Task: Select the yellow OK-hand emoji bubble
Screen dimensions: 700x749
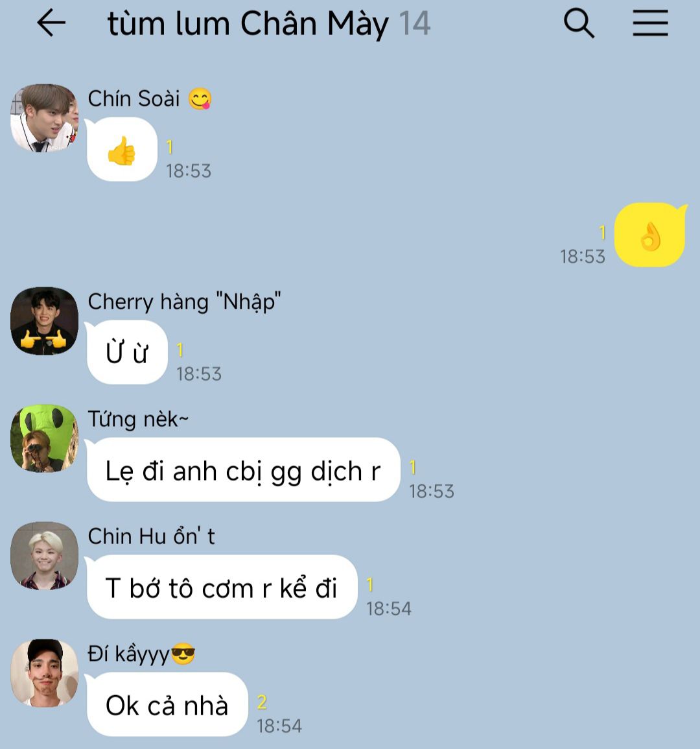Action: click(650, 235)
